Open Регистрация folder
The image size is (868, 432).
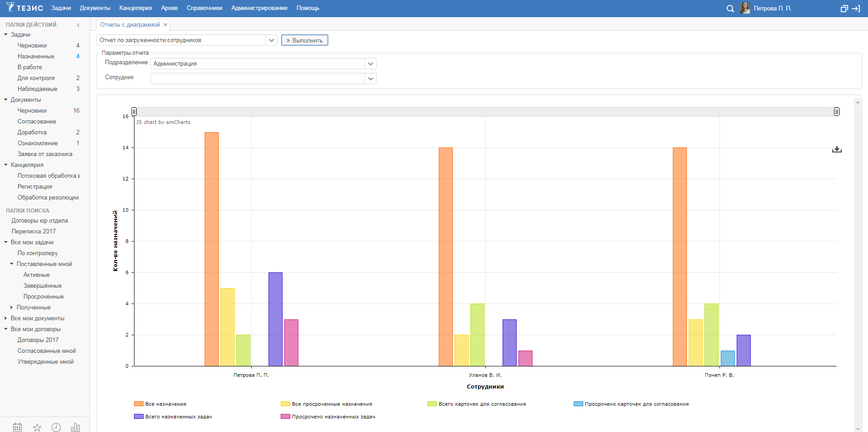(35, 186)
